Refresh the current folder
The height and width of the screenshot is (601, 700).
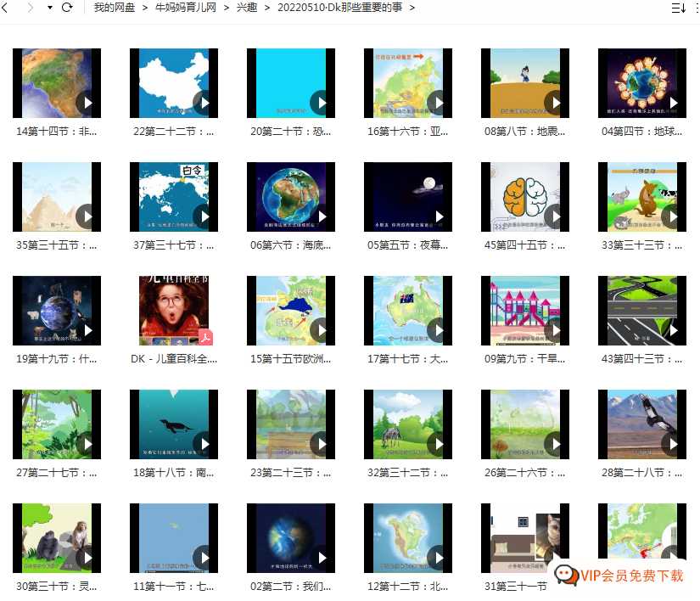pyautogui.click(x=67, y=8)
